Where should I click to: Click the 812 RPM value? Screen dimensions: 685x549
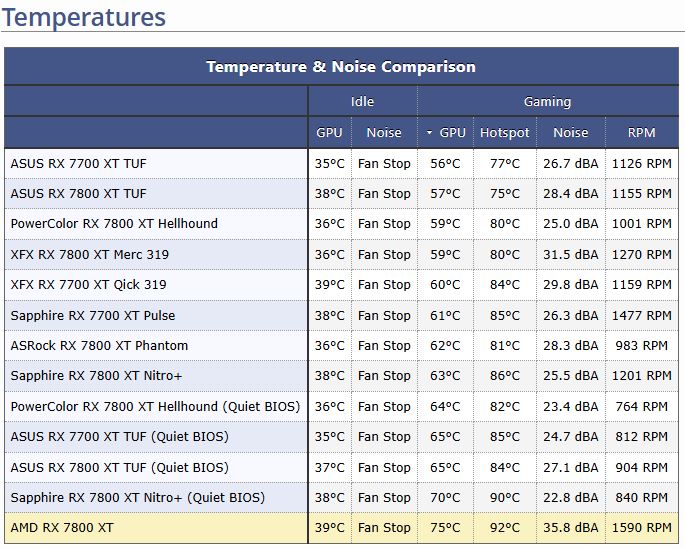pyautogui.click(x=641, y=437)
